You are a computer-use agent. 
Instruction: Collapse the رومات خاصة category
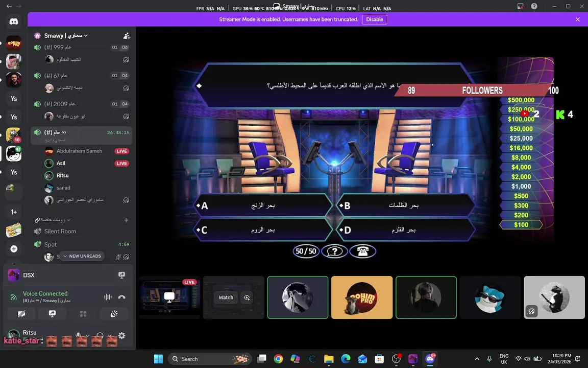(x=53, y=220)
